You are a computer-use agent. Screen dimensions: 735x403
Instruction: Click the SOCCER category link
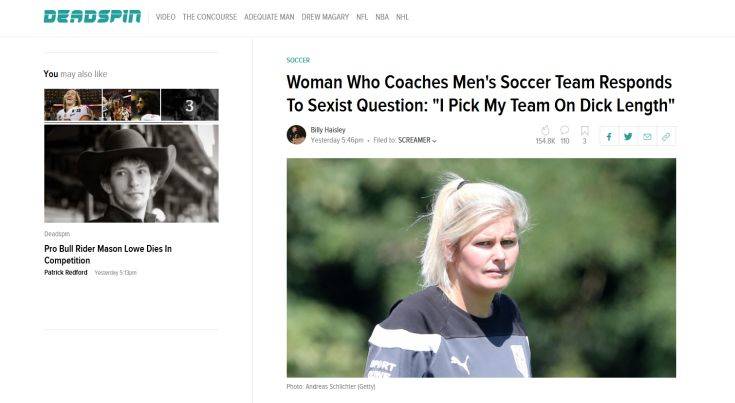pos(298,60)
